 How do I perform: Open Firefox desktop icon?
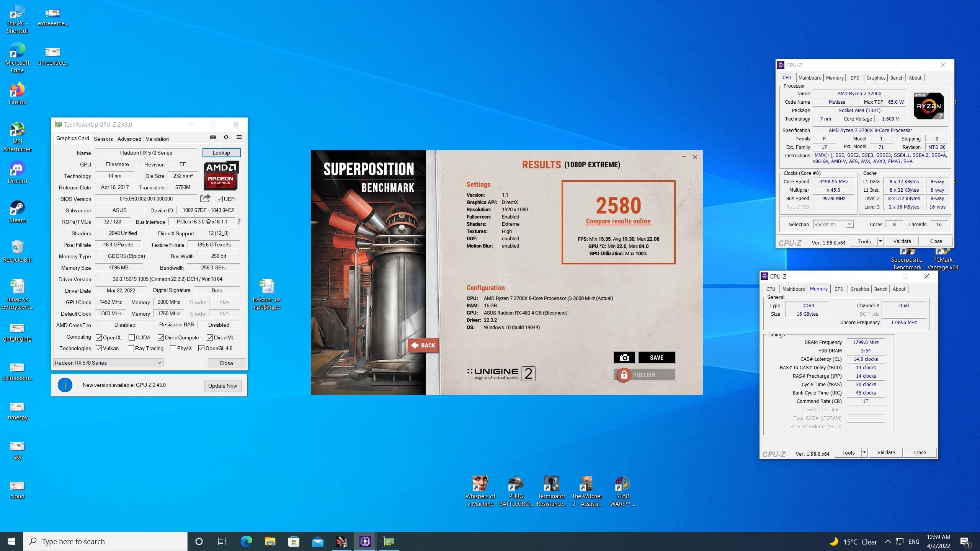tap(17, 94)
